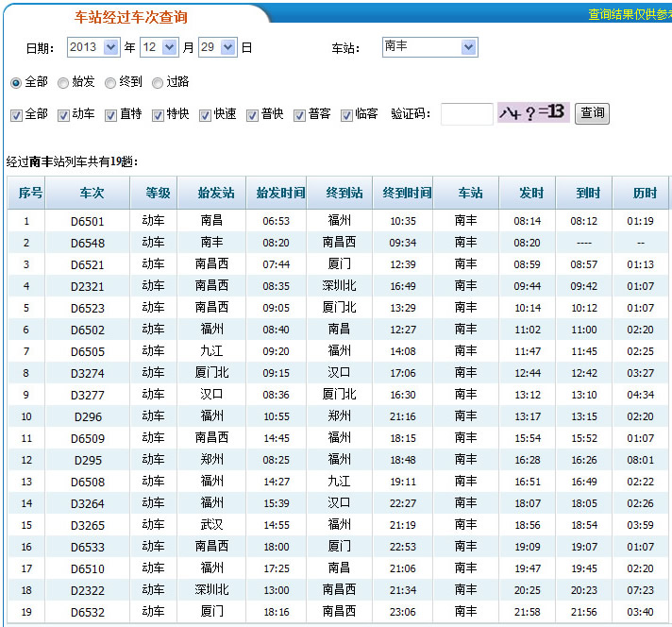
Task: Select the 全部 radio button
Action: click(16, 83)
